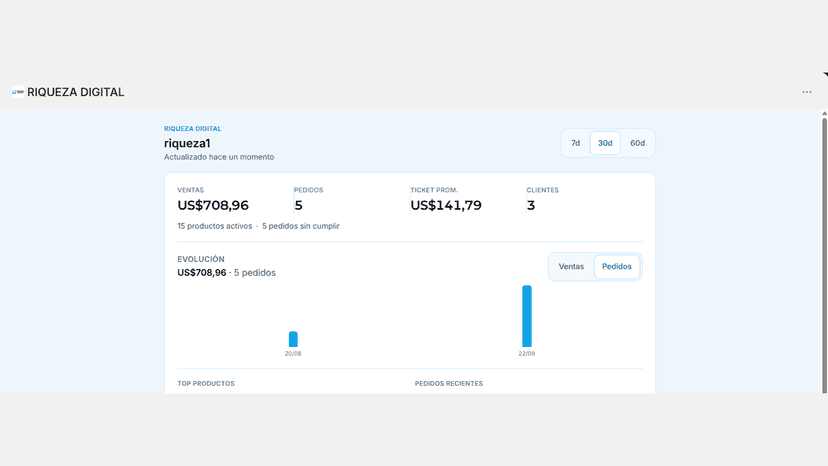Click the 'Actualizado hace un momento' text
Viewport: 828px width, 466px height.
click(x=219, y=157)
